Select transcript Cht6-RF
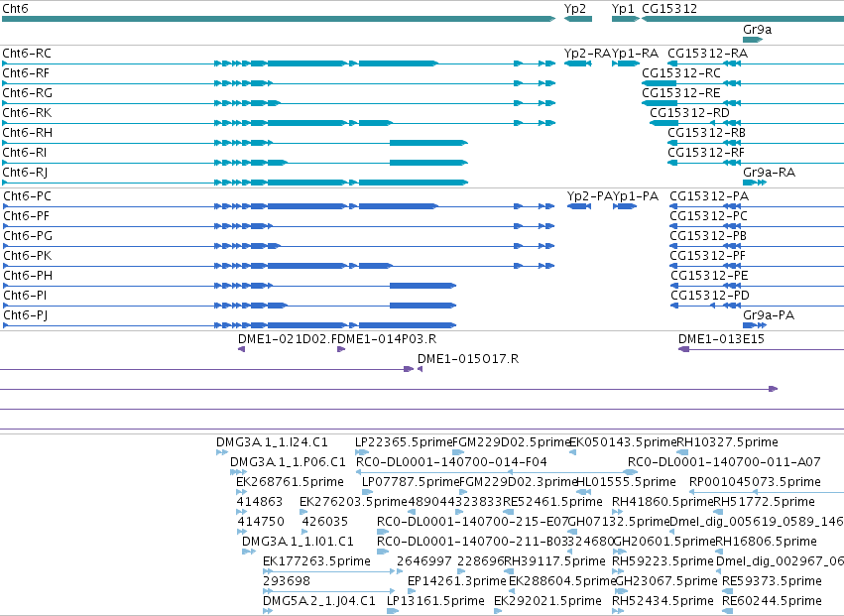The image size is (844, 616). 26,73
